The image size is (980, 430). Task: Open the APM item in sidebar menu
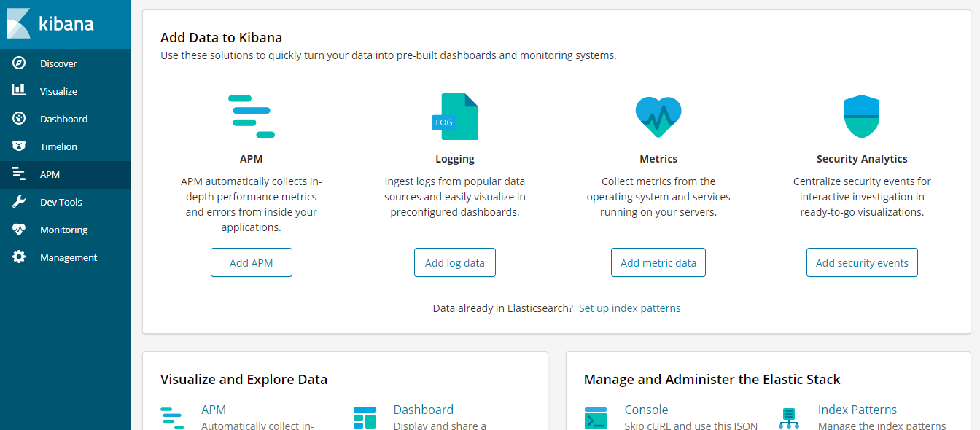(50, 174)
